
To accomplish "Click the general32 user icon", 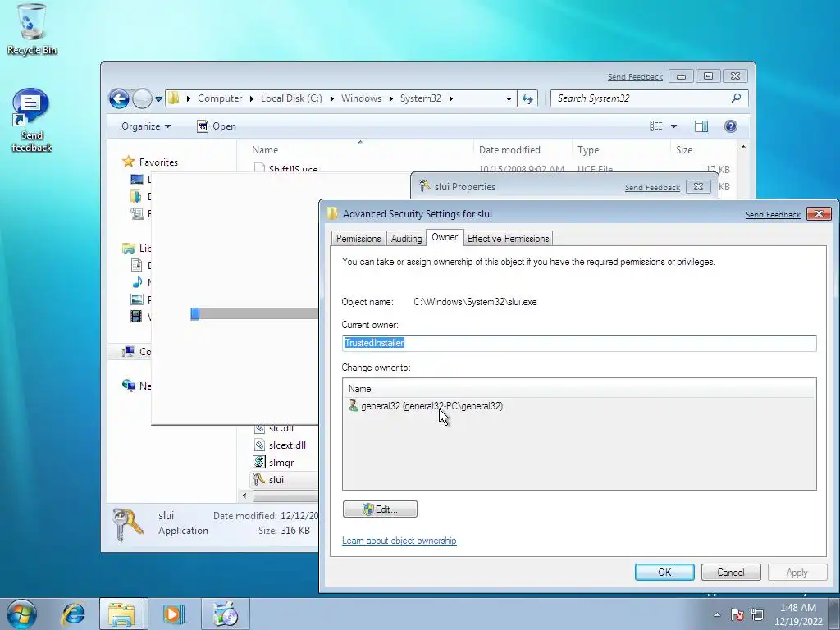I will 353,405.
